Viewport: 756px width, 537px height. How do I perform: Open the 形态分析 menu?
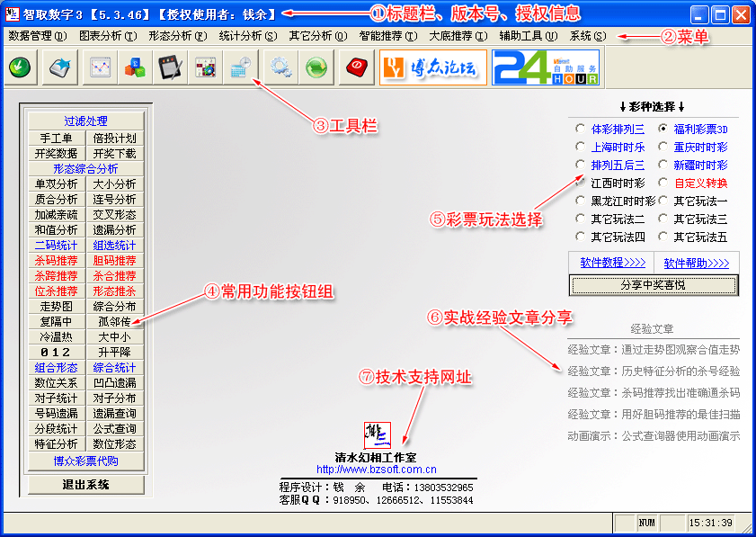pyautogui.click(x=178, y=36)
